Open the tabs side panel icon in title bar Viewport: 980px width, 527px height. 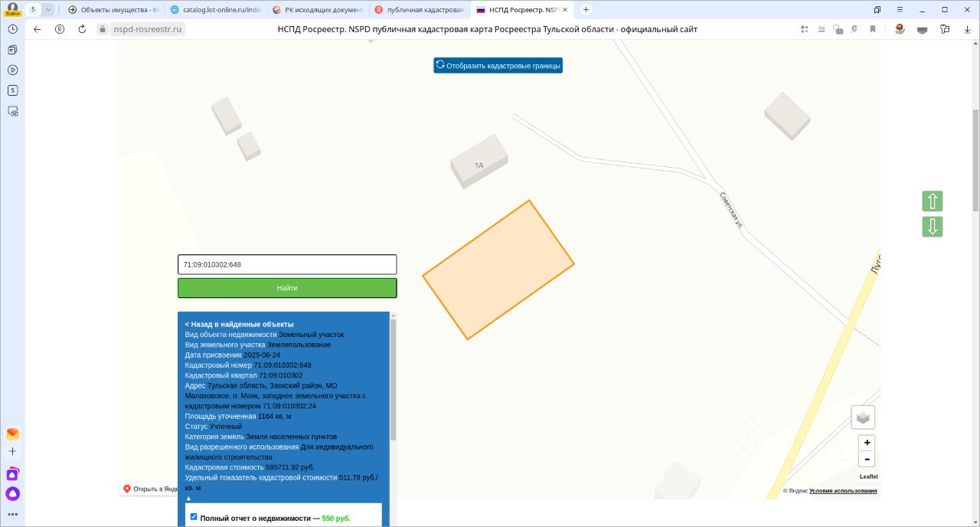[877, 9]
